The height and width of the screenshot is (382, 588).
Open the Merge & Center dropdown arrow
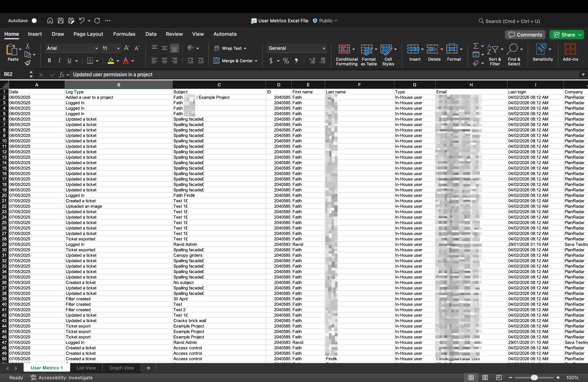[256, 61]
